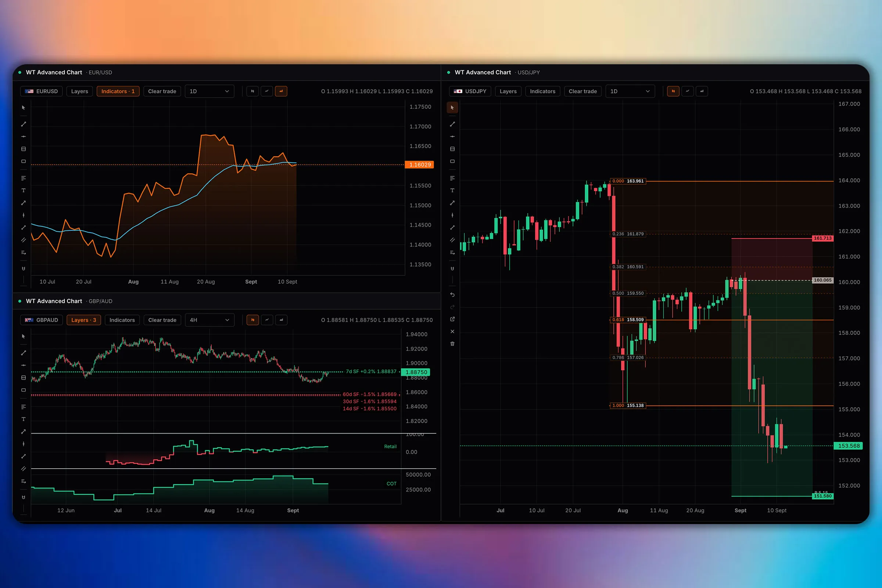The width and height of the screenshot is (882, 588).
Task: Choose horizontal line tool in USD/JPY toolbar
Action: tap(452, 136)
